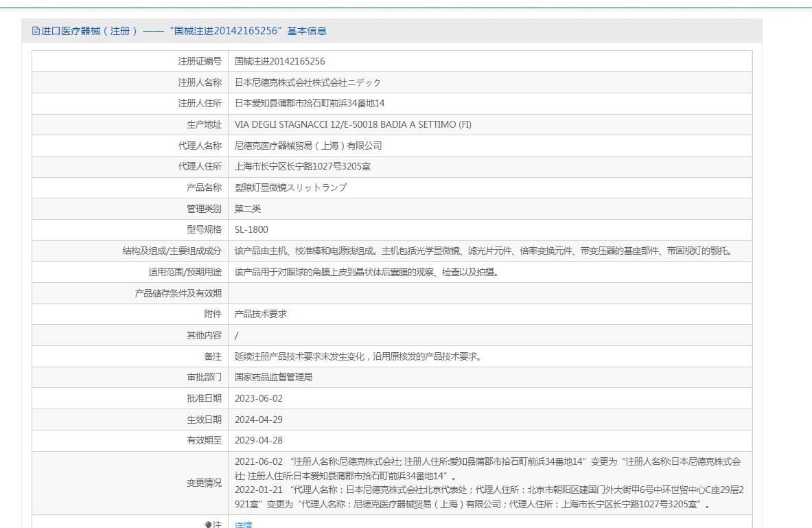
Task: Select the 第二类 management category value
Action: (x=248, y=209)
